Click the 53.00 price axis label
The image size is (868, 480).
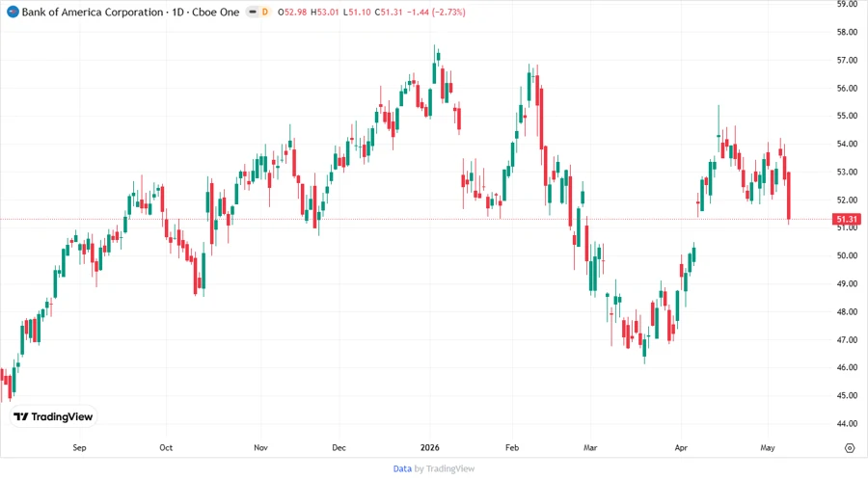(847, 172)
